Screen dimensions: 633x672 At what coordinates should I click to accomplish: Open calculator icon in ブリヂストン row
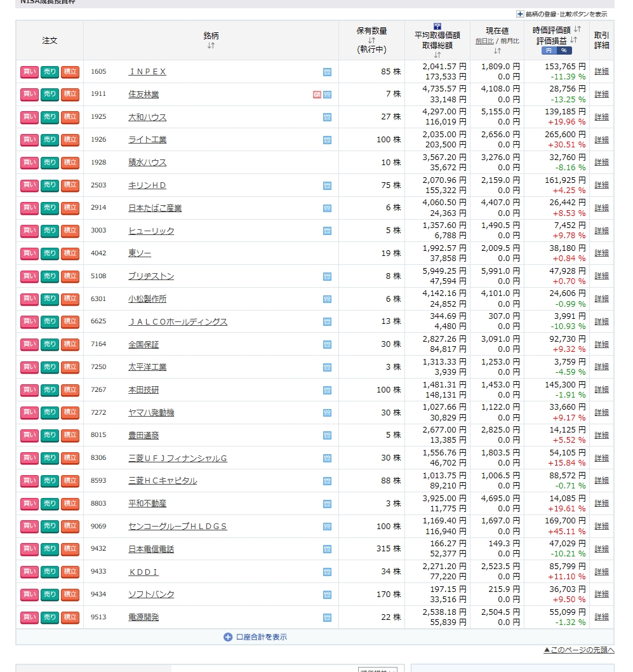(327, 276)
